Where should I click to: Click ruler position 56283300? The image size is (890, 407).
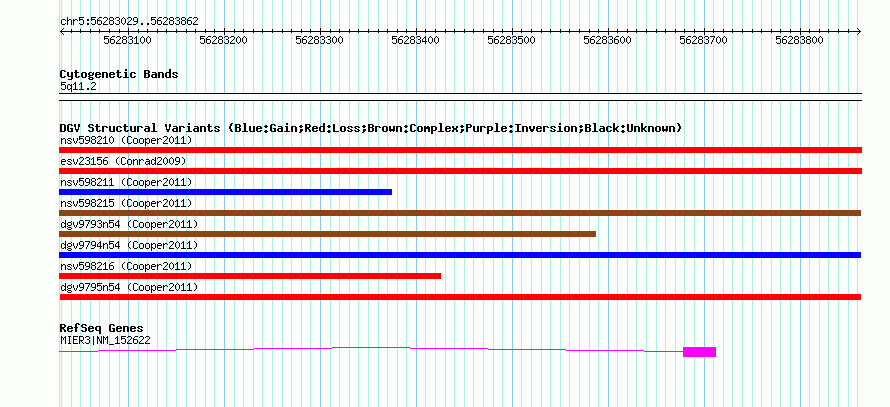tap(319, 40)
